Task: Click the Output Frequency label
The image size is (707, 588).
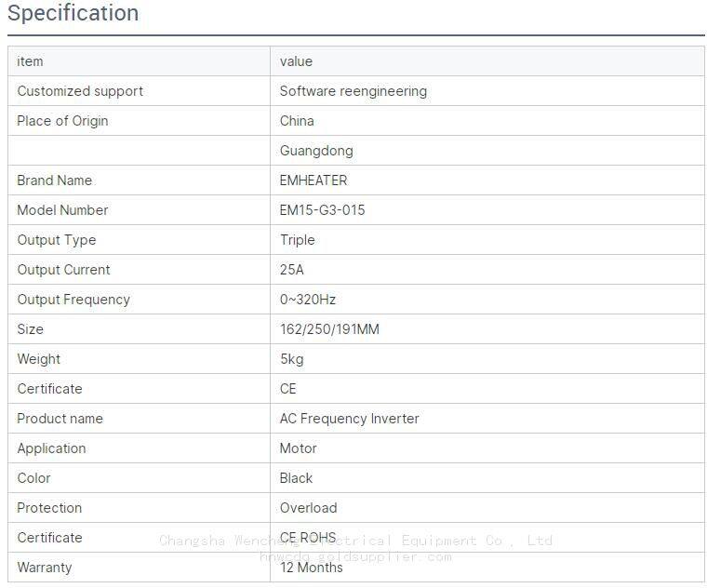Action: (73, 300)
